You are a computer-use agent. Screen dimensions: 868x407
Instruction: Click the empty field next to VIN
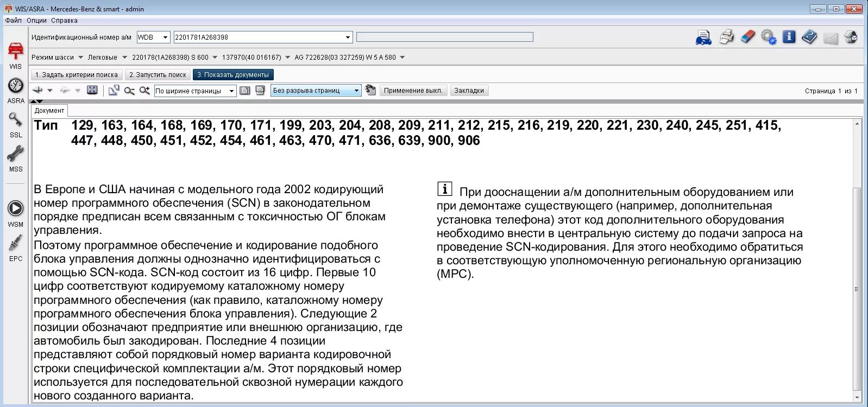(444, 37)
